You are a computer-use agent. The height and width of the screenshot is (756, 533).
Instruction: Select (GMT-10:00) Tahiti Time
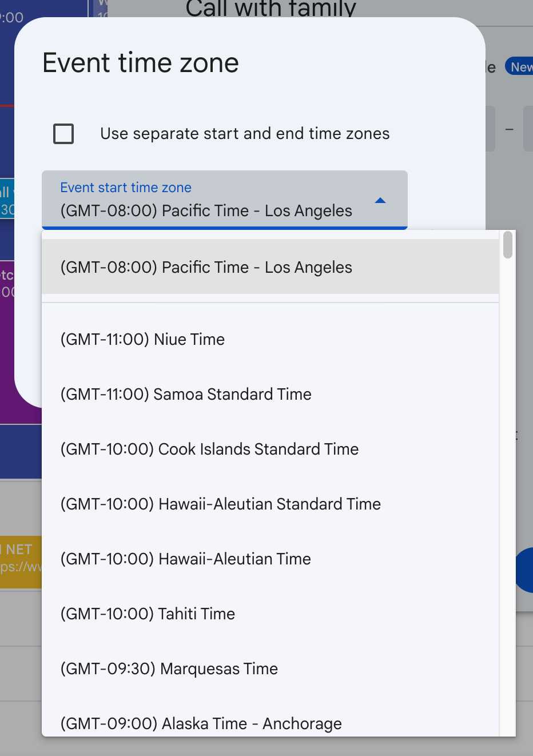[x=147, y=614]
